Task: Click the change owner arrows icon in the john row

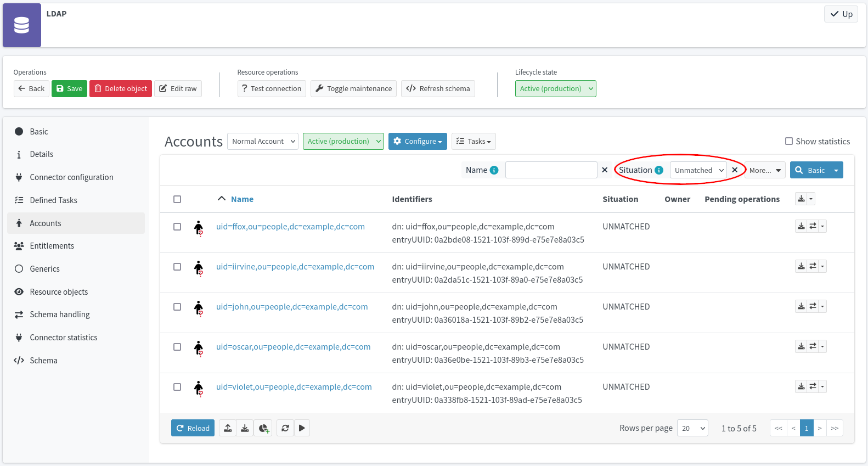Action: coord(813,306)
